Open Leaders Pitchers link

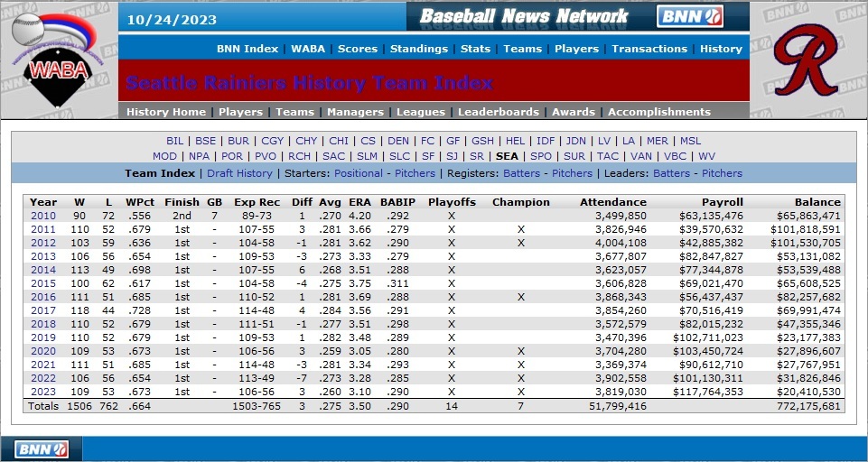[x=722, y=173]
